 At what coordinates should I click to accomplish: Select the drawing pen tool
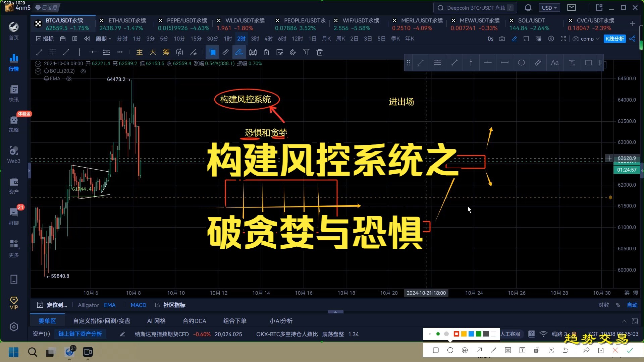pyautogui.click(x=239, y=52)
